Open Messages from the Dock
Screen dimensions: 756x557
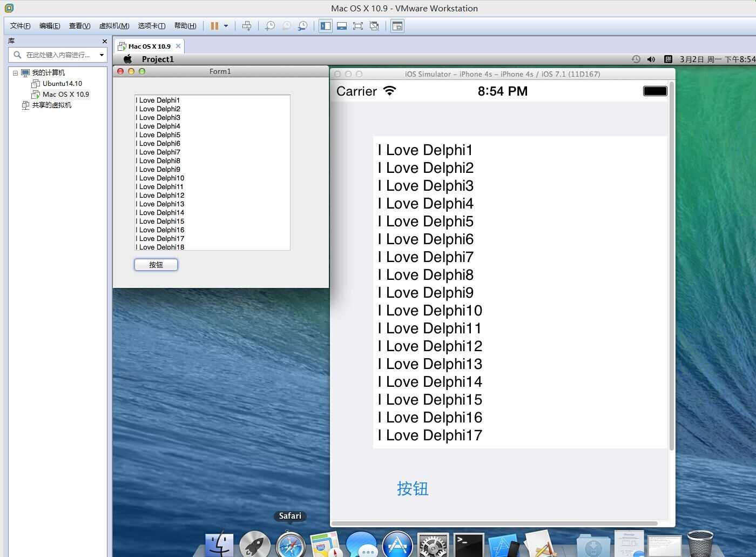(361, 545)
